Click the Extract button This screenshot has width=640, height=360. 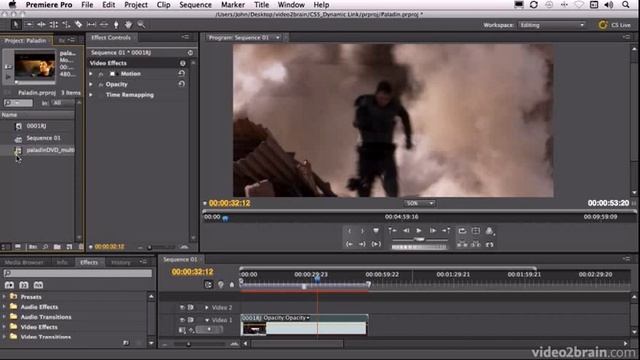click(476, 244)
